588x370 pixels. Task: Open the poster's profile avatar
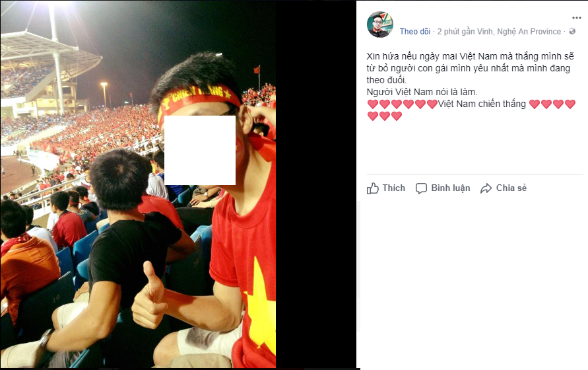click(x=380, y=24)
